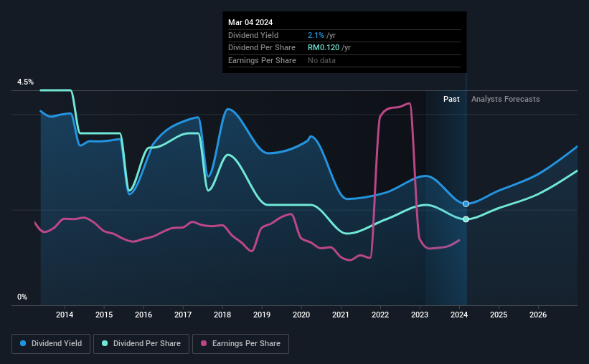
Task: Select the 2014 label on the x-axis
Action: coord(65,315)
